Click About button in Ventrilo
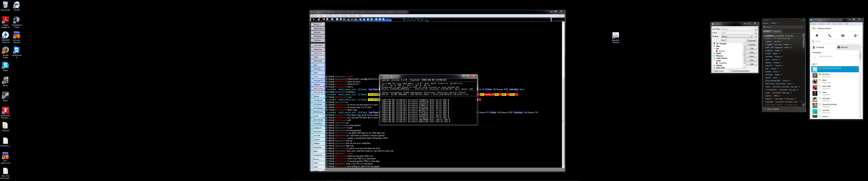 point(752,56)
